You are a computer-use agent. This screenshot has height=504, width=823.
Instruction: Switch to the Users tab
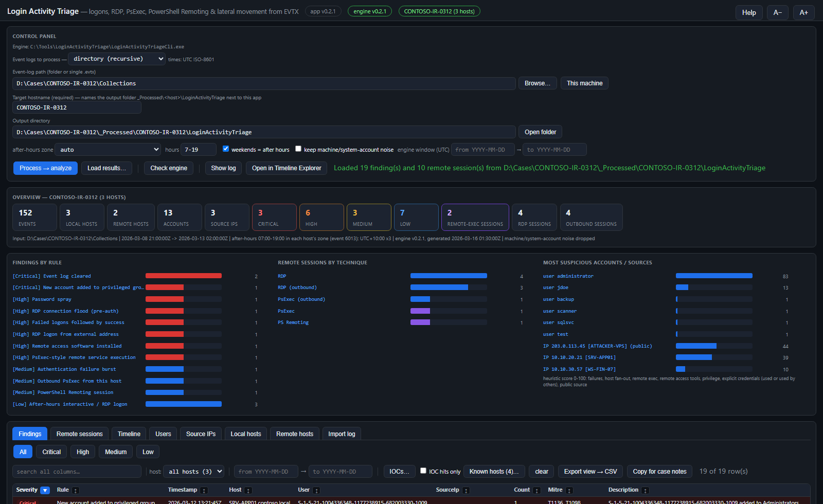point(163,434)
